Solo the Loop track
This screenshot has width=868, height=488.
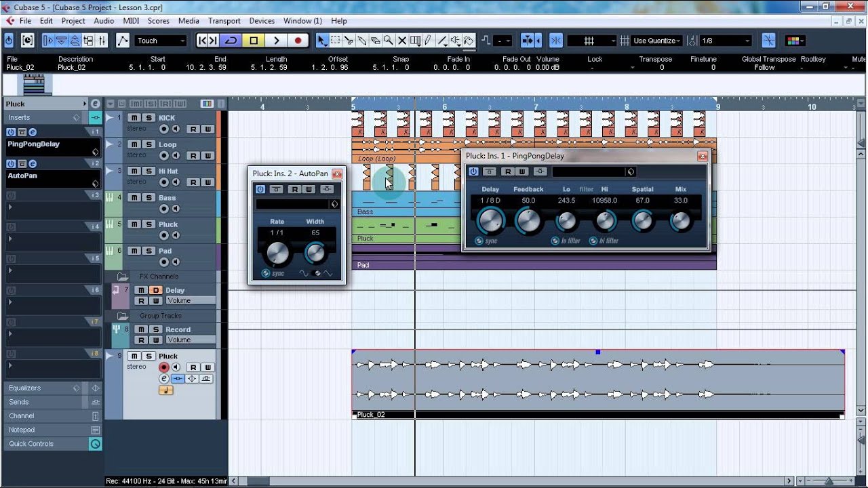tap(149, 144)
